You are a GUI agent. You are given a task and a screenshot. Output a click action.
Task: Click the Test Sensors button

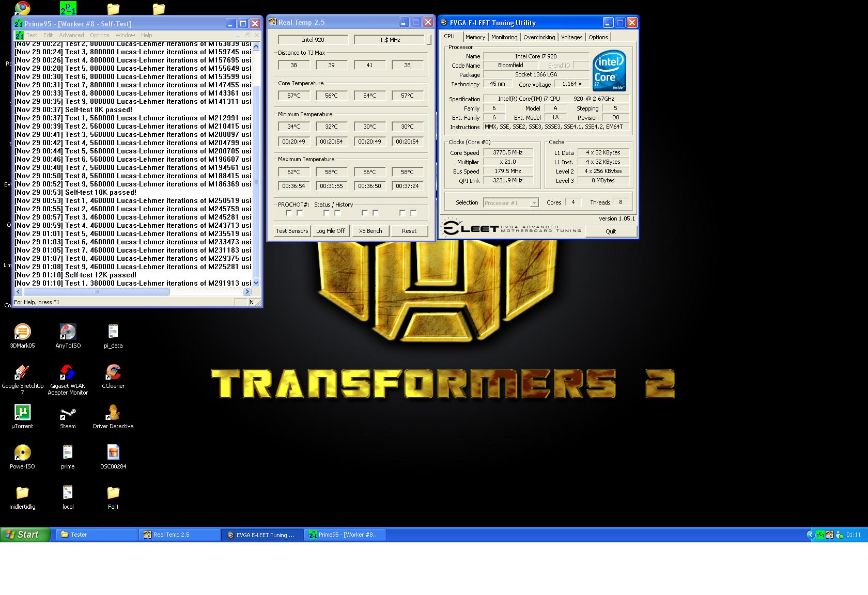(292, 231)
